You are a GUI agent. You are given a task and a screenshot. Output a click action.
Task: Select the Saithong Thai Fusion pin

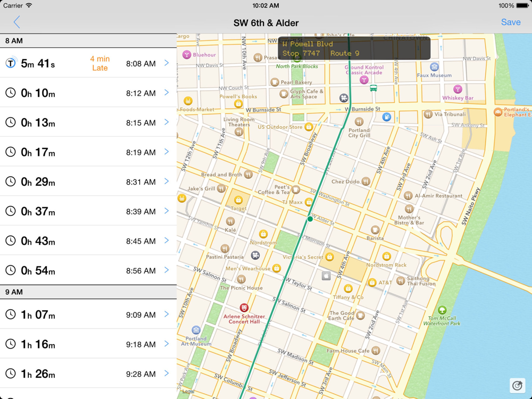point(401,280)
